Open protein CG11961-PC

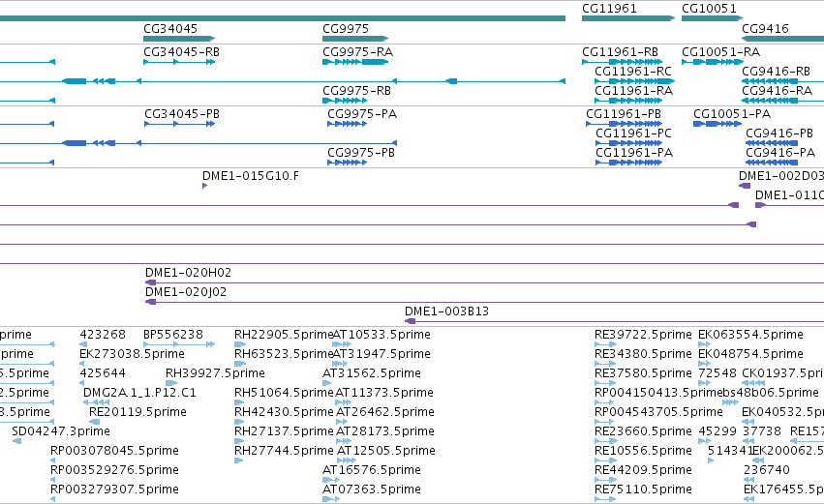tap(634, 133)
